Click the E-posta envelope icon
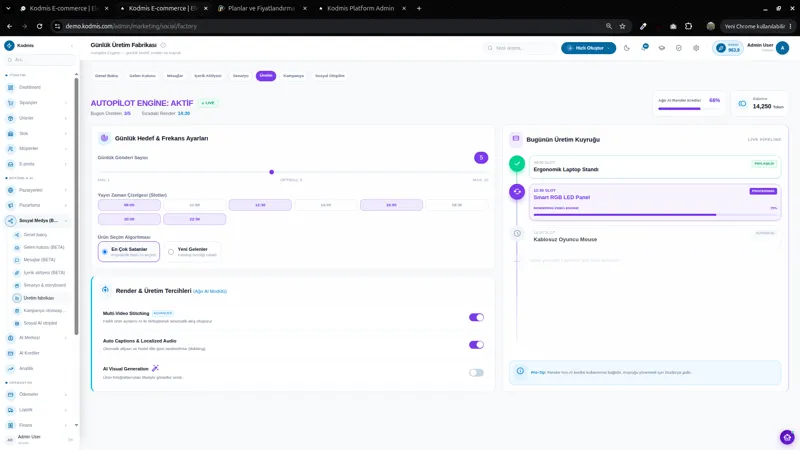The height and width of the screenshot is (450, 800). point(10,164)
